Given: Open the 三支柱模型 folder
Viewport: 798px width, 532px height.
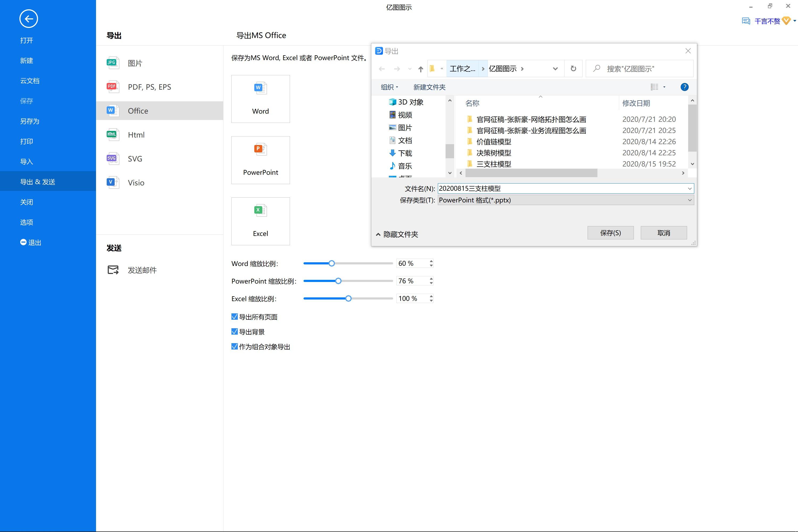Looking at the screenshot, I should pyautogui.click(x=493, y=164).
